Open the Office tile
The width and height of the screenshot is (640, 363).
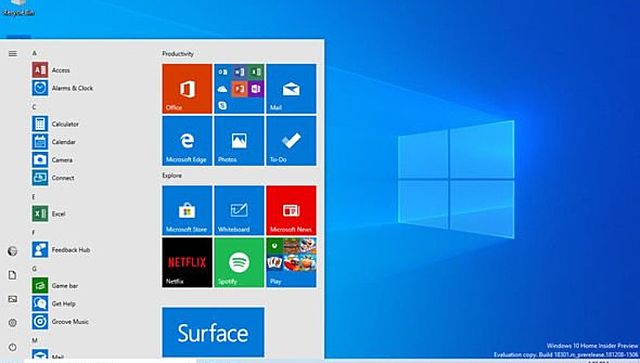click(187, 89)
